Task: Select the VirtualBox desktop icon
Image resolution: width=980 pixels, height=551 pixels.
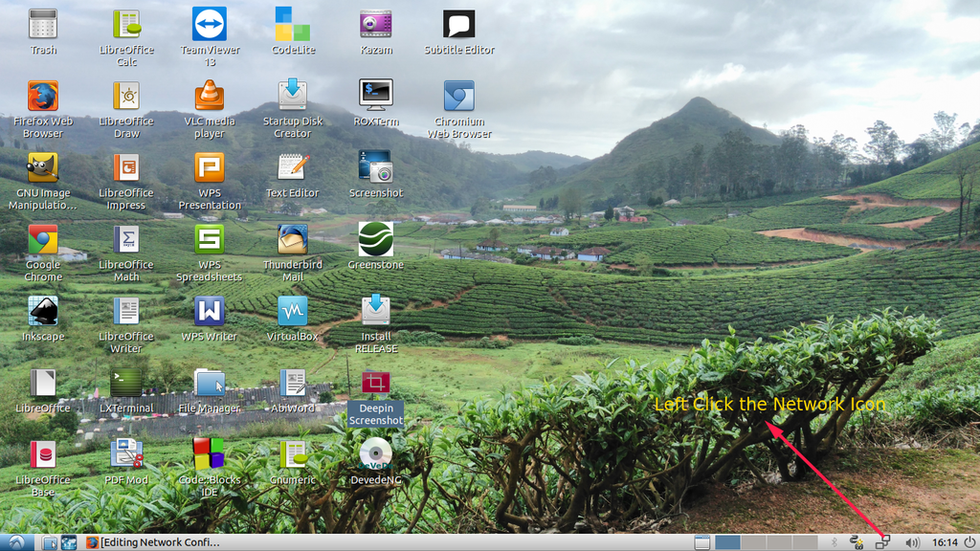Action: pyautogui.click(x=292, y=312)
